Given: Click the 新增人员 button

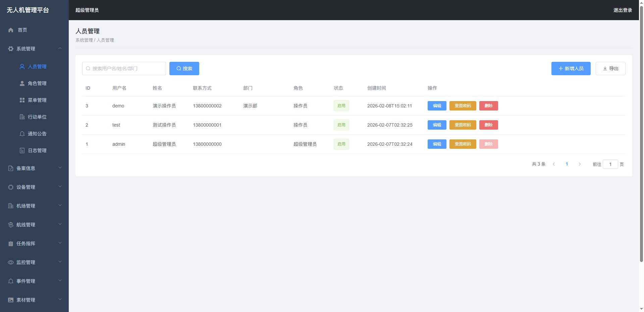Looking at the screenshot, I should (x=571, y=69).
